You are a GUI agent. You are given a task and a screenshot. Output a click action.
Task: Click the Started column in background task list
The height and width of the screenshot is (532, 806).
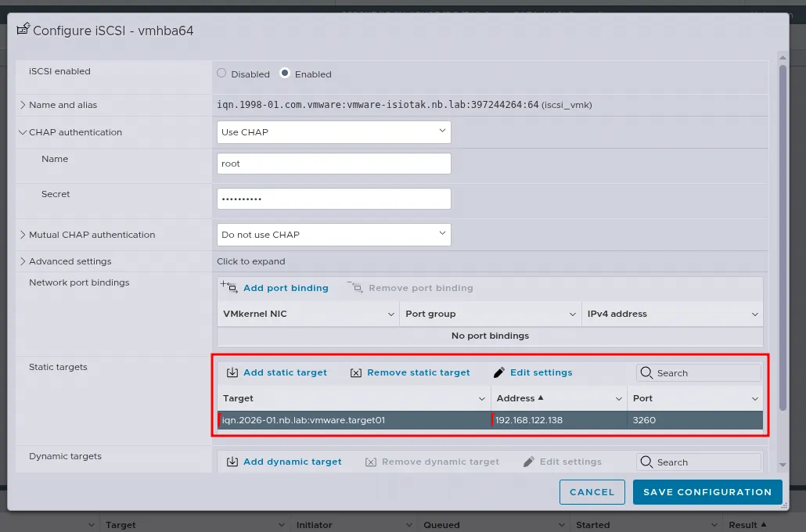(x=592, y=525)
